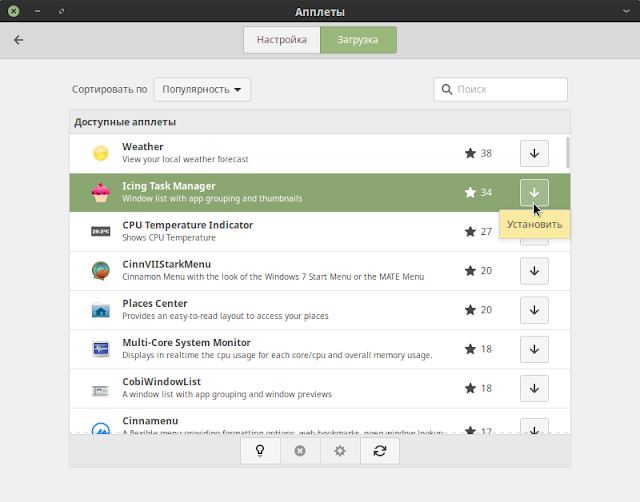Click 'A window list with app grouping' description
640x502 pixels.
(x=227, y=394)
